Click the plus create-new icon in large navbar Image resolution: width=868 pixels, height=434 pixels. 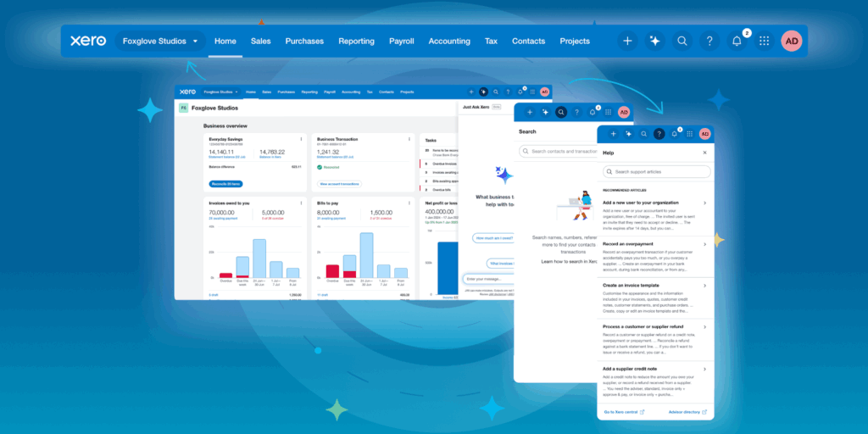pos(627,41)
